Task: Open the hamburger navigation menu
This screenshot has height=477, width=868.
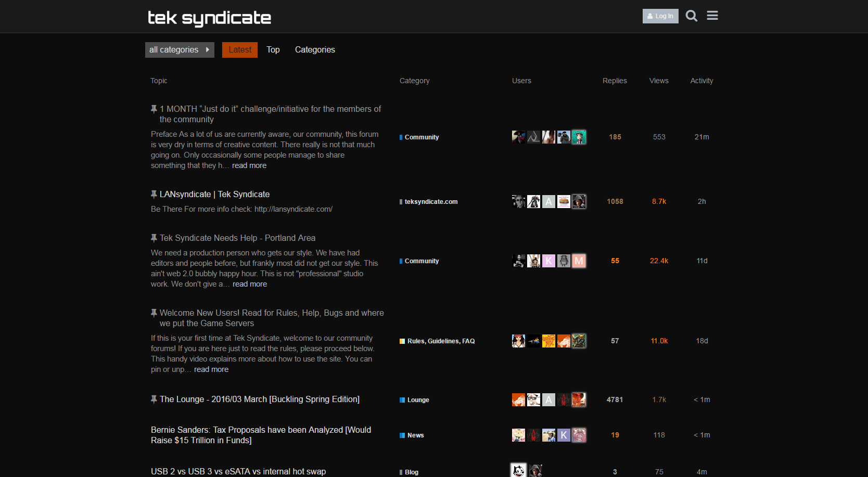Action: 712,16
